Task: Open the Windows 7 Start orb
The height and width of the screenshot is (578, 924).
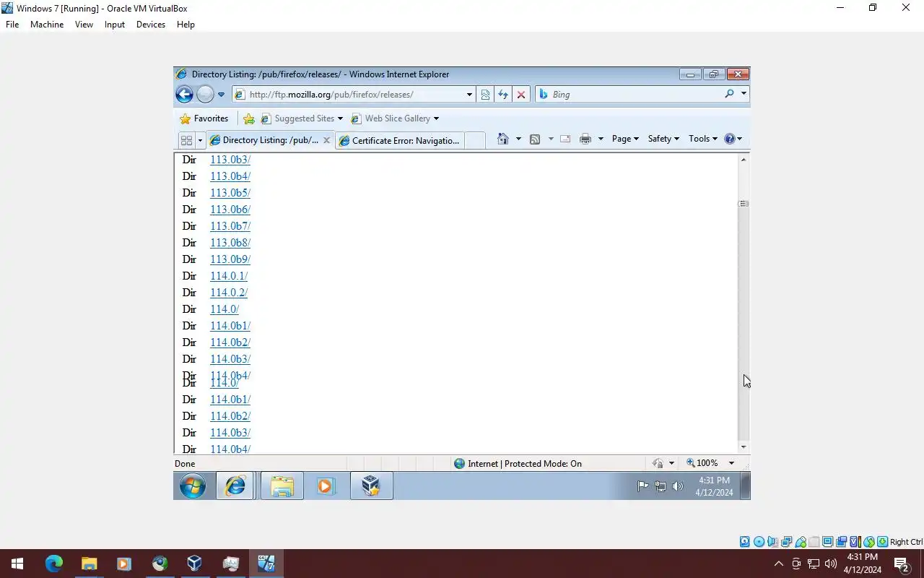Action: [x=193, y=486]
